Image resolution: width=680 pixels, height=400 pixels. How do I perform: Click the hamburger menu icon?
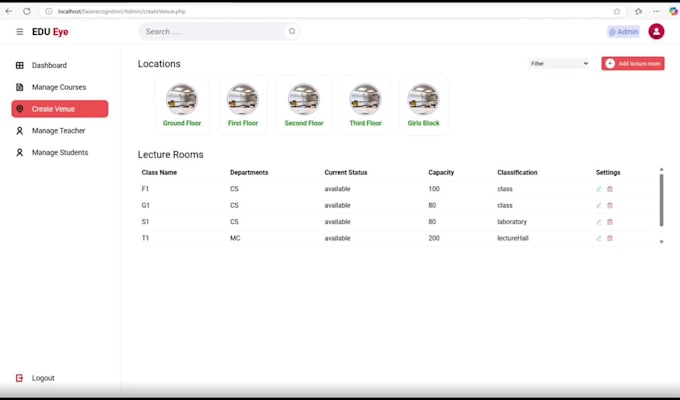click(x=19, y=32)
